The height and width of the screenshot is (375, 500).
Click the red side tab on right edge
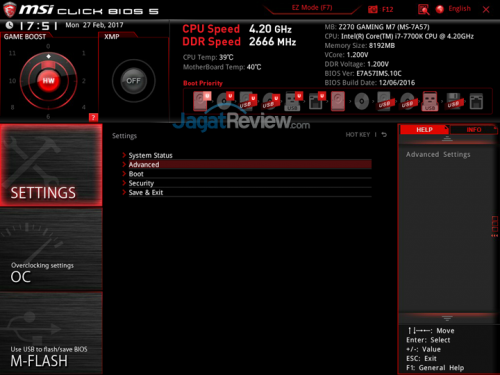pos(495,227)
